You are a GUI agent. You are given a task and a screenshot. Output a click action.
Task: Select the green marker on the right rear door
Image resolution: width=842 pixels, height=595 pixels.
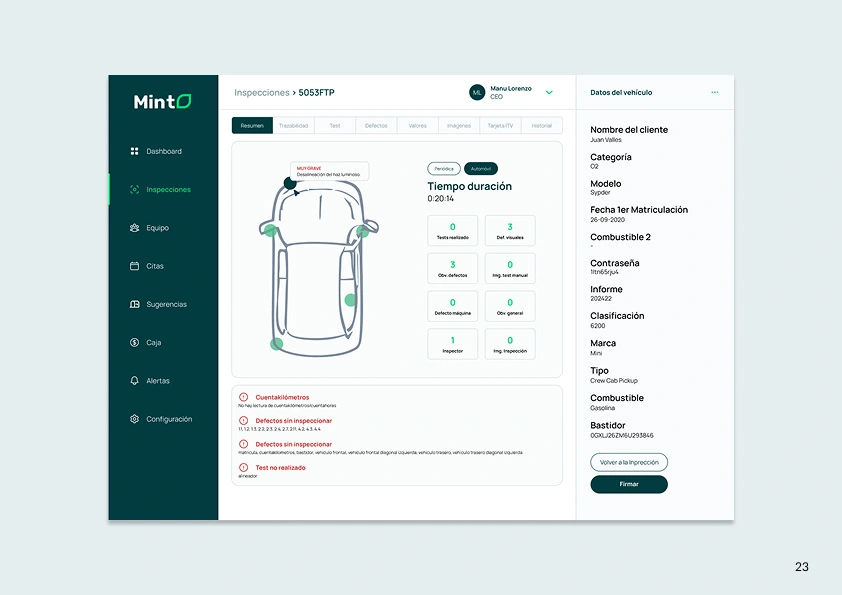(x=350, y=300)
